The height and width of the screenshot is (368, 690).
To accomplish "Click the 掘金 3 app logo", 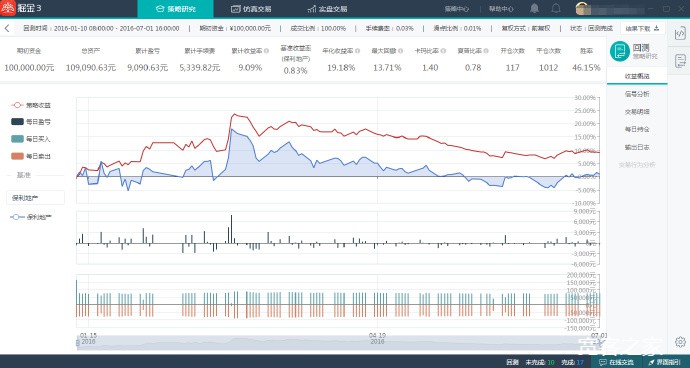I will pyautogui.click(x=8, y=8).
